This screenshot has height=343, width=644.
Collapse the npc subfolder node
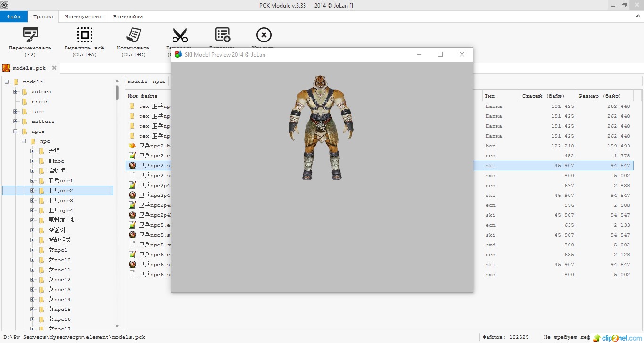[24, 141]
